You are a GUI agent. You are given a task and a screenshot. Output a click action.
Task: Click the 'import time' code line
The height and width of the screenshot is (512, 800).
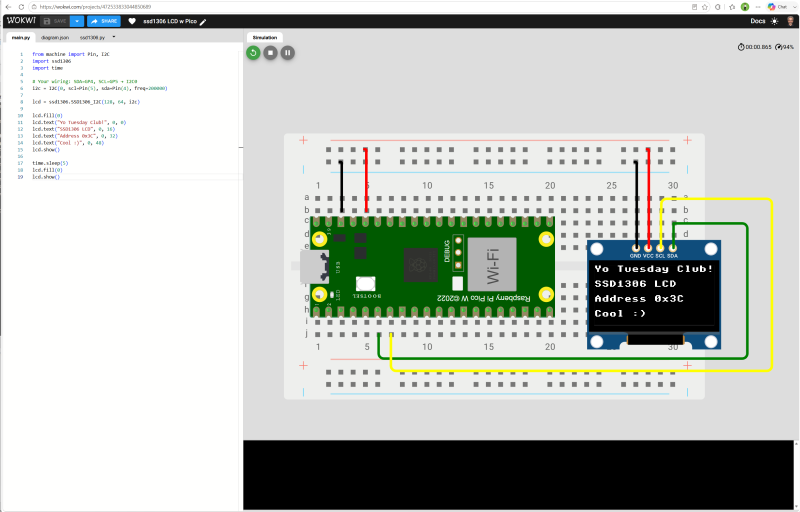tap(47, 68)
